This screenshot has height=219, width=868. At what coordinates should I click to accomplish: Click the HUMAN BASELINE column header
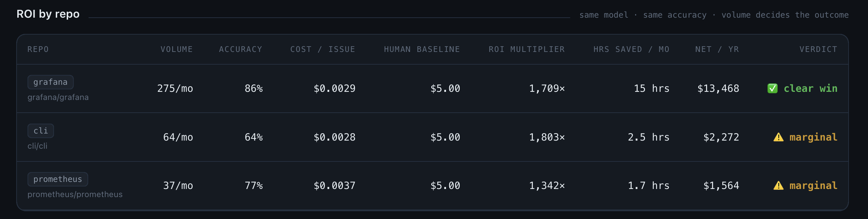(x=422, y=49)
